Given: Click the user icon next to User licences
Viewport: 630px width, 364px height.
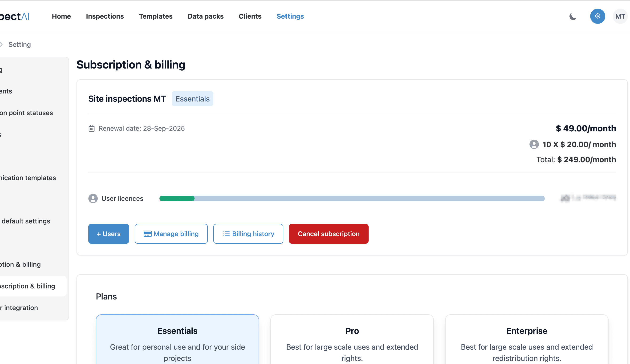Looking at the screenshot, I should point(93,198).
